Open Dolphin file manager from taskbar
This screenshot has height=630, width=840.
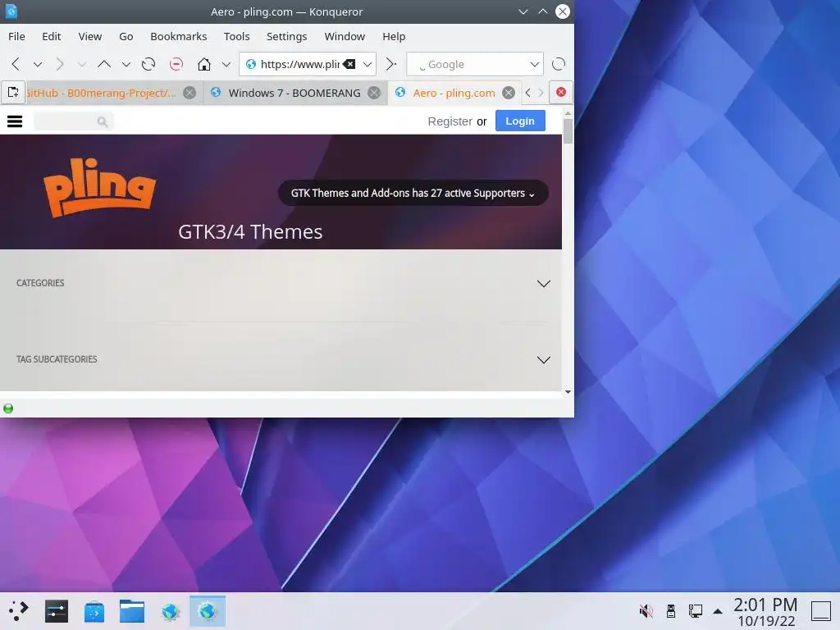click(132, 611)
